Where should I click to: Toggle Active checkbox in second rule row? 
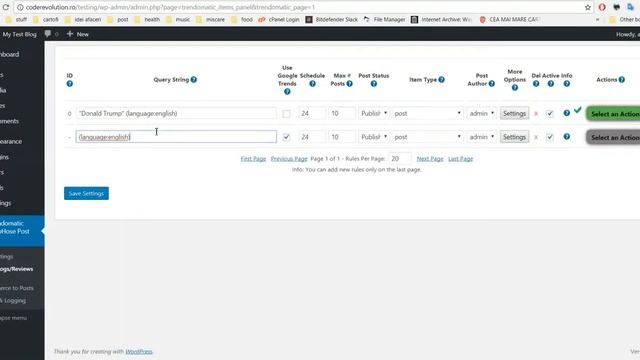550,137
